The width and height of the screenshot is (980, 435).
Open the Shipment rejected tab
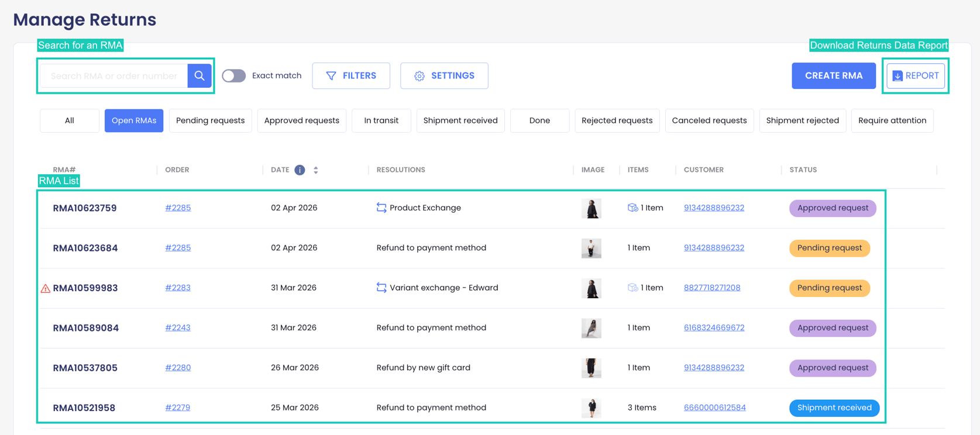click(803, 120)
